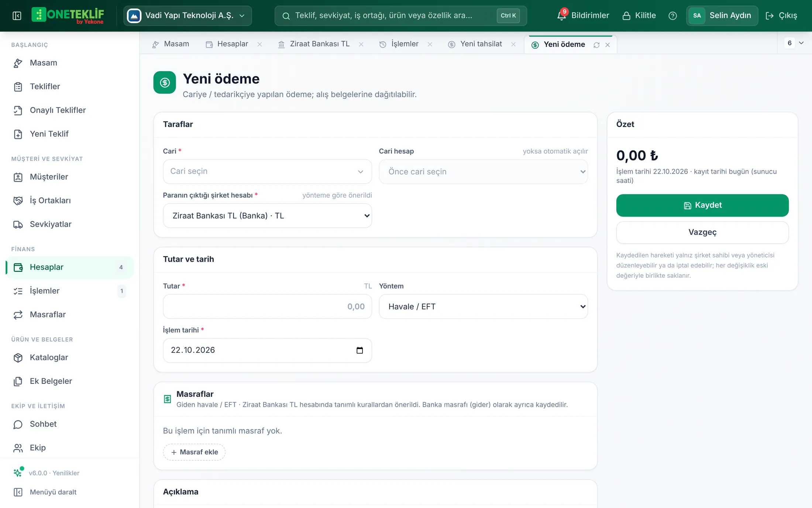This screenshot has width=812, height=508.
Task: Open the Yöntem Havale / EFT dropdown
Action: coord(483,307)
